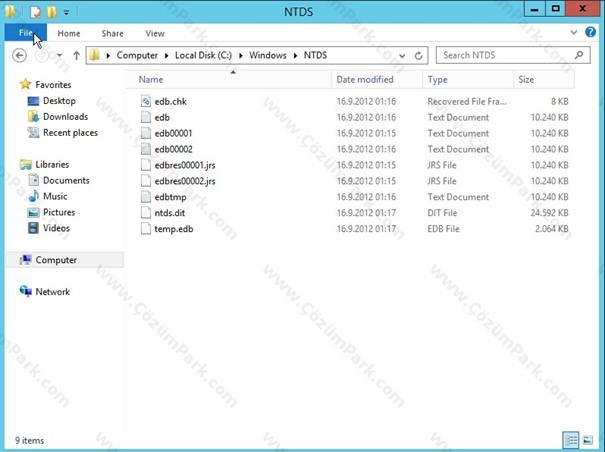
Task: Go up one folder level
Action: coord(76,56)
